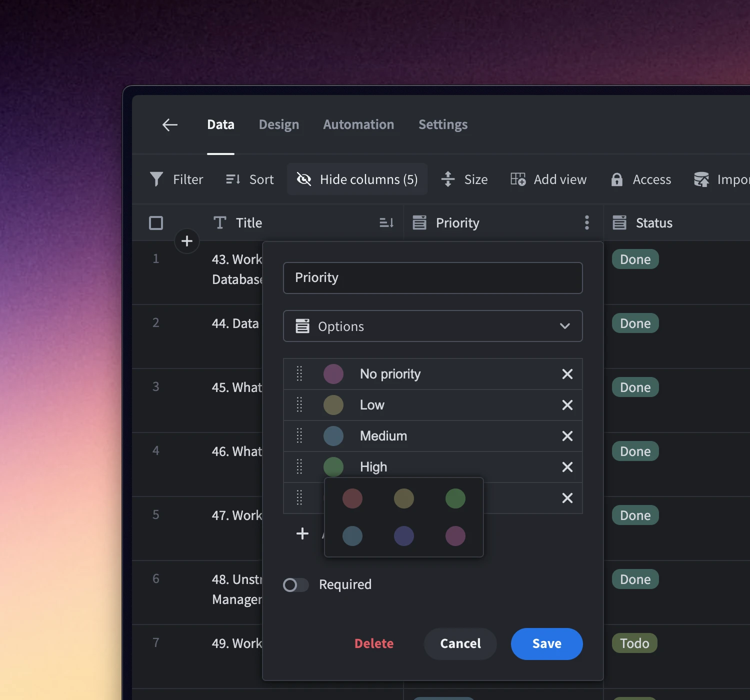Click Hide columns (5)
The height and width of the screenshot is (700, 750).
tap(357, 179)
